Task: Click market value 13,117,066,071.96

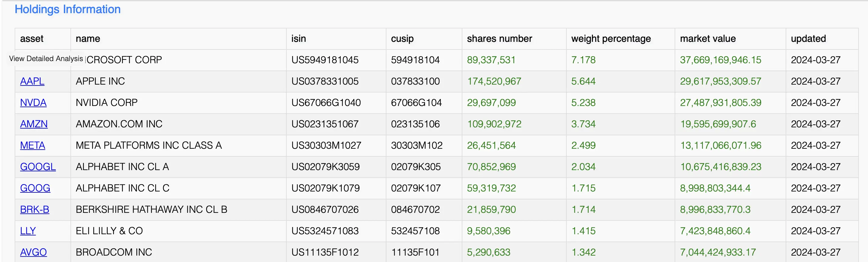Action: (720, 145)
